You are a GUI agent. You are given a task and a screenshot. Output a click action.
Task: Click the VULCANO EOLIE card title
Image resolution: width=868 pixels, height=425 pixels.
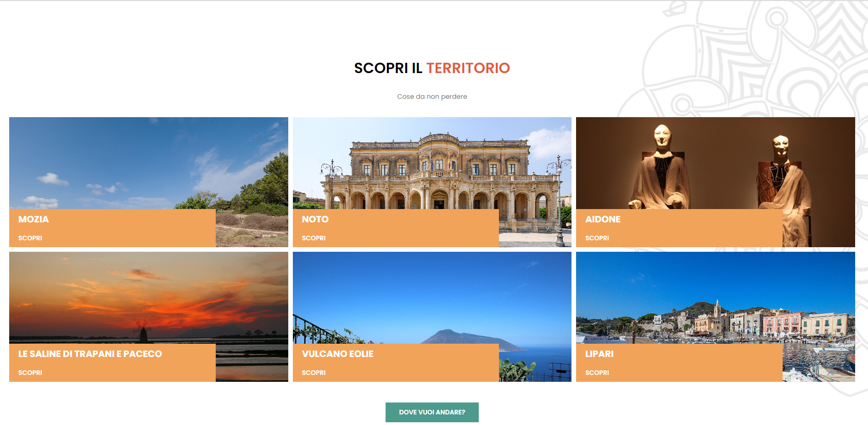[338, 354]
